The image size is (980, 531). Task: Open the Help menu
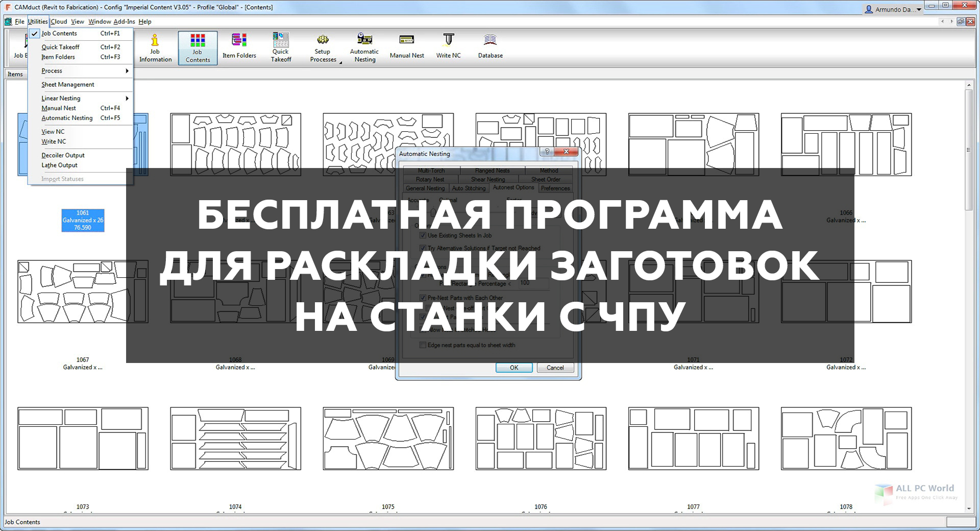tap(145, 21)
